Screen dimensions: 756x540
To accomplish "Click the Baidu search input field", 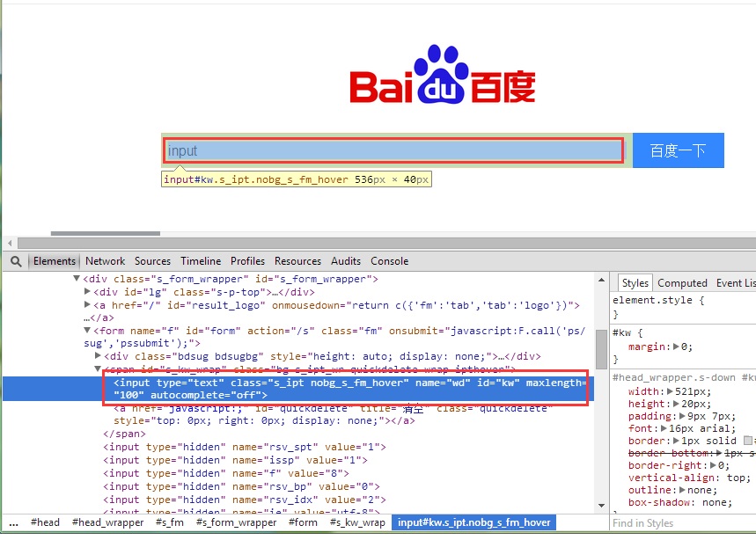I will (393, 150).
